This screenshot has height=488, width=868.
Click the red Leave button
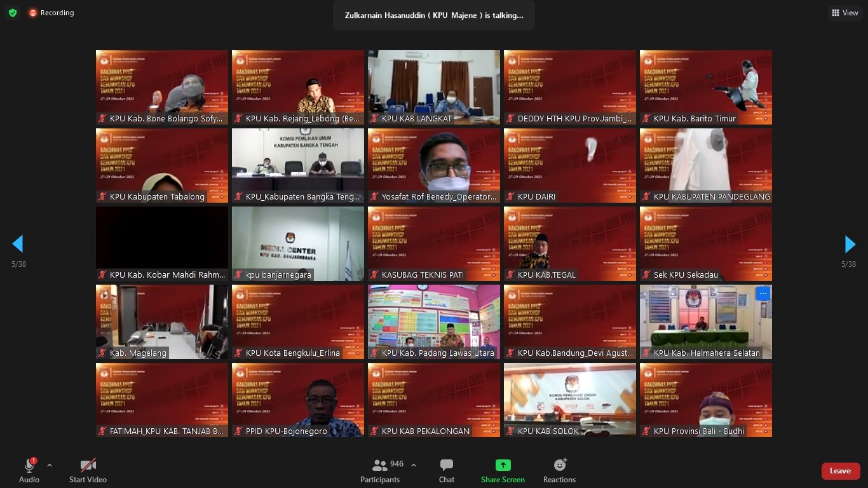[840, 471]
